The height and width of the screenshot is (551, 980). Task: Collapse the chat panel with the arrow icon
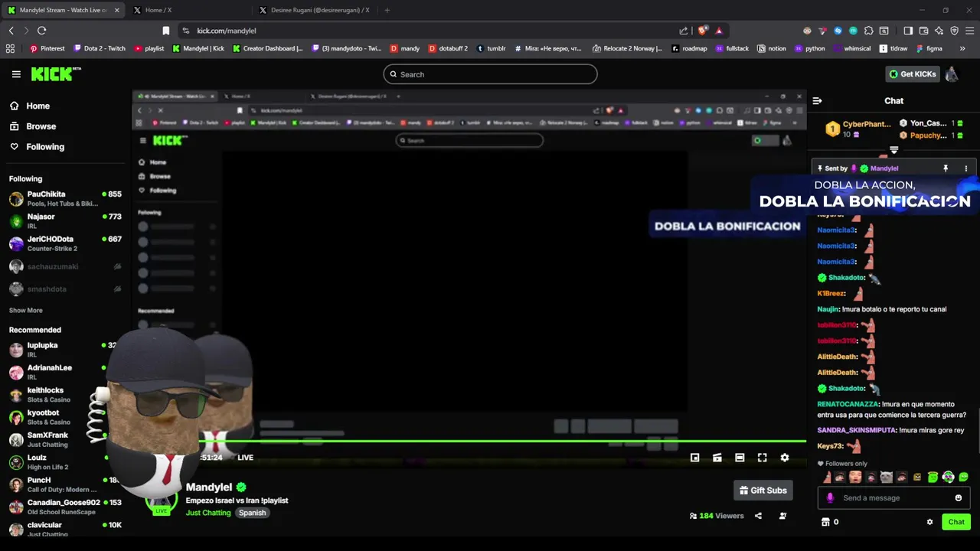pyautogui.click(x=817, y=101)
